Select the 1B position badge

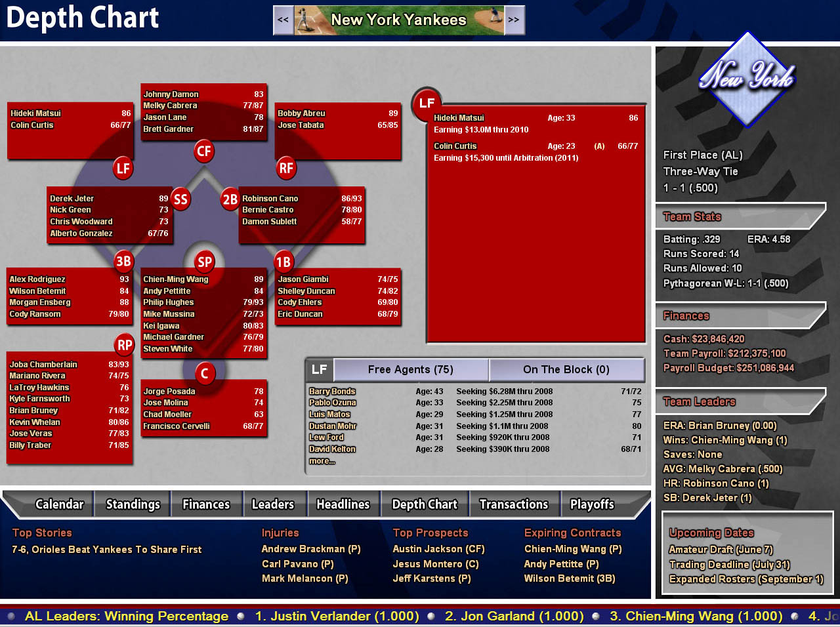[283, 262]
